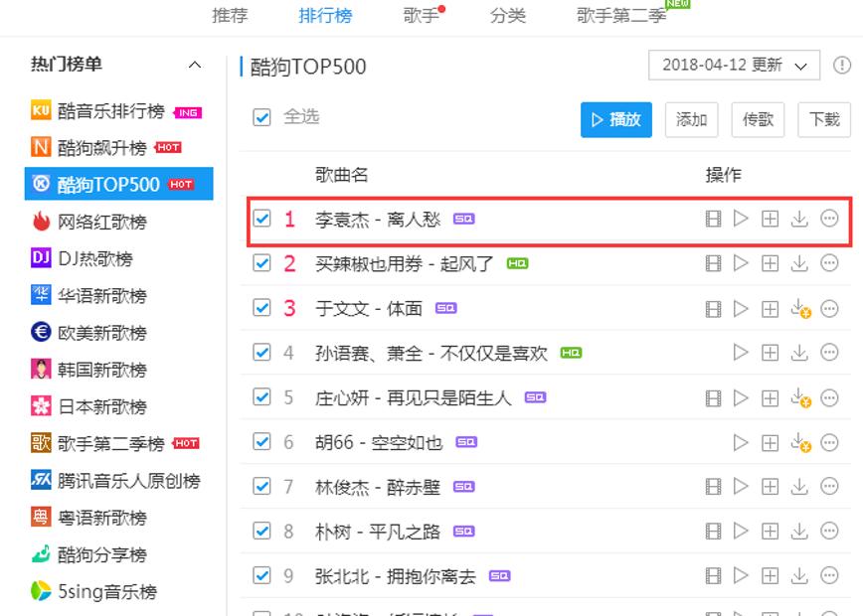863x616 pixels.
Task: Uncheck song 1 李袁杰 - 离人愁
Action: 262,219
